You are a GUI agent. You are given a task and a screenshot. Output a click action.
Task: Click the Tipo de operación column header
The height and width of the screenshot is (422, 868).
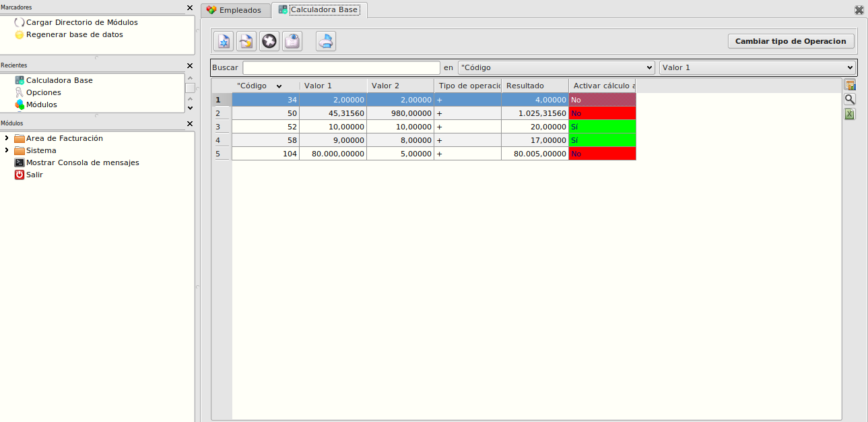click(468, 86)
